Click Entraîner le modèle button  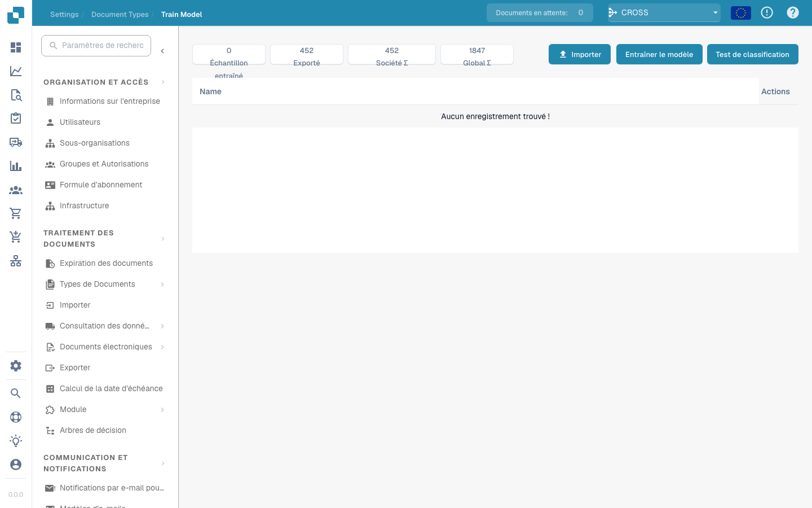coord(659,54)
